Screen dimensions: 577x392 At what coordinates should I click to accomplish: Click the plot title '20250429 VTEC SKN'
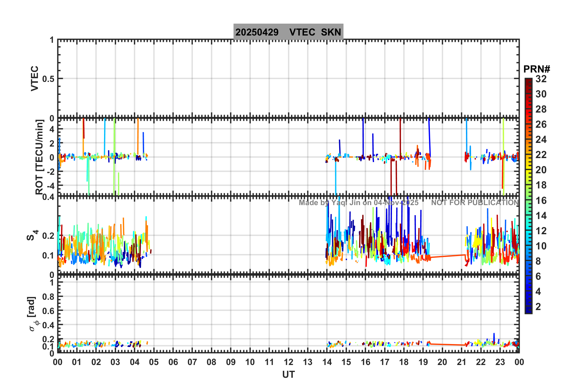[288, 32]
